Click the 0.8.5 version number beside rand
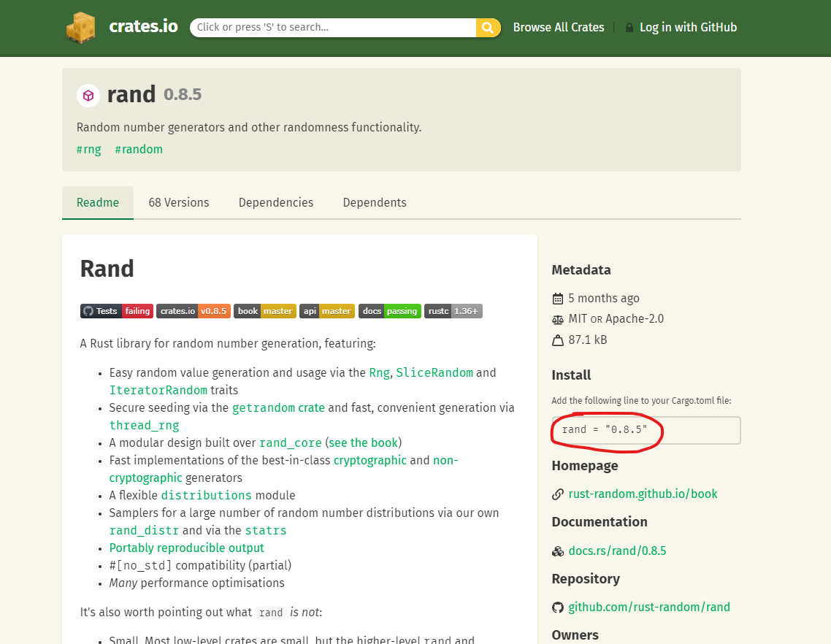 [183, 94]
